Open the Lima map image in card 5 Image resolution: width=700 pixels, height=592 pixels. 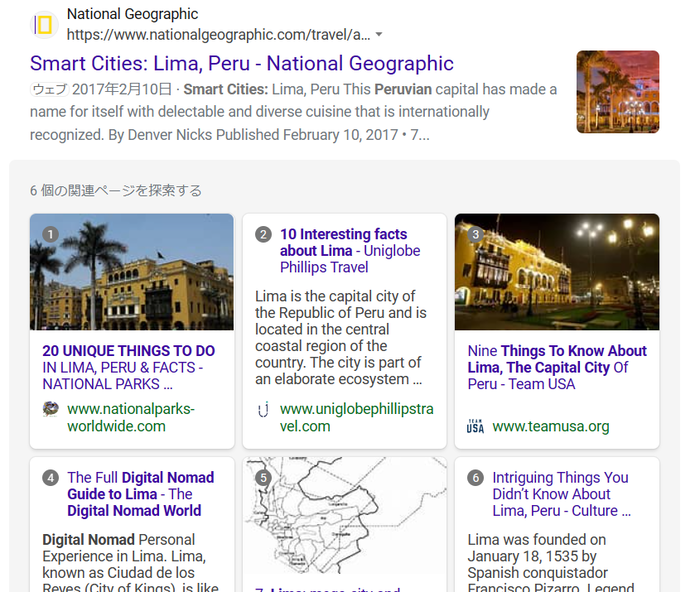[344, 515]
